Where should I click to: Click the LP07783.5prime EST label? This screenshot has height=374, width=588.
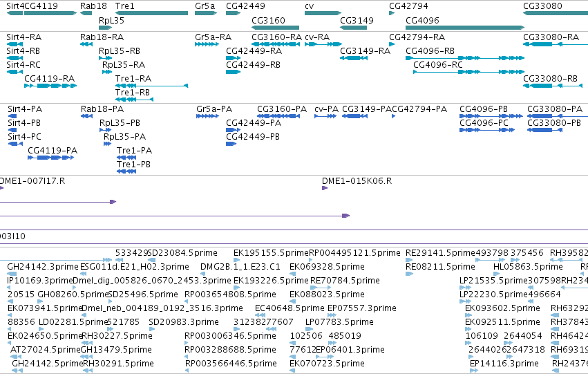click(x=339, y=322)
